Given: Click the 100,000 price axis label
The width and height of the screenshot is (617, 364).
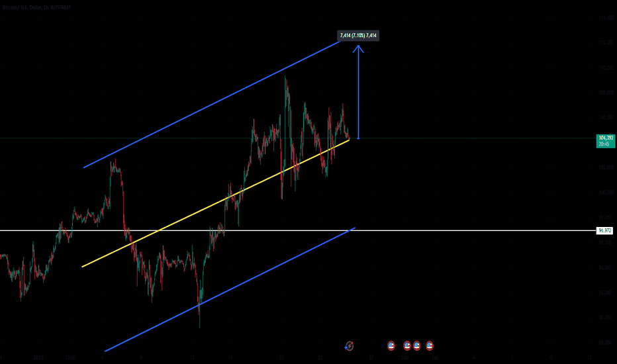Looking at the screenshot, I should pyautogui.click(x=606, y=193).
